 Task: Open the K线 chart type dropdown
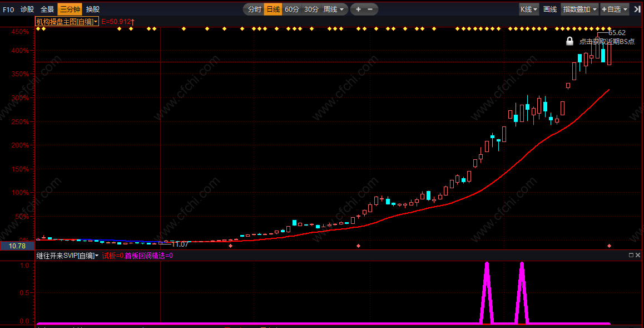(528, 9)
